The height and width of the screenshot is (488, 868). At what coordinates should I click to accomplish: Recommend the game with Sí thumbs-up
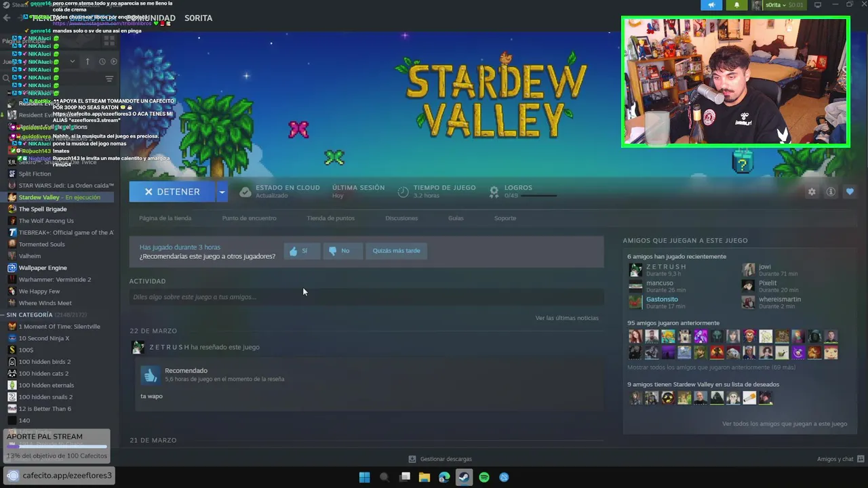click(x=301, y=251)
